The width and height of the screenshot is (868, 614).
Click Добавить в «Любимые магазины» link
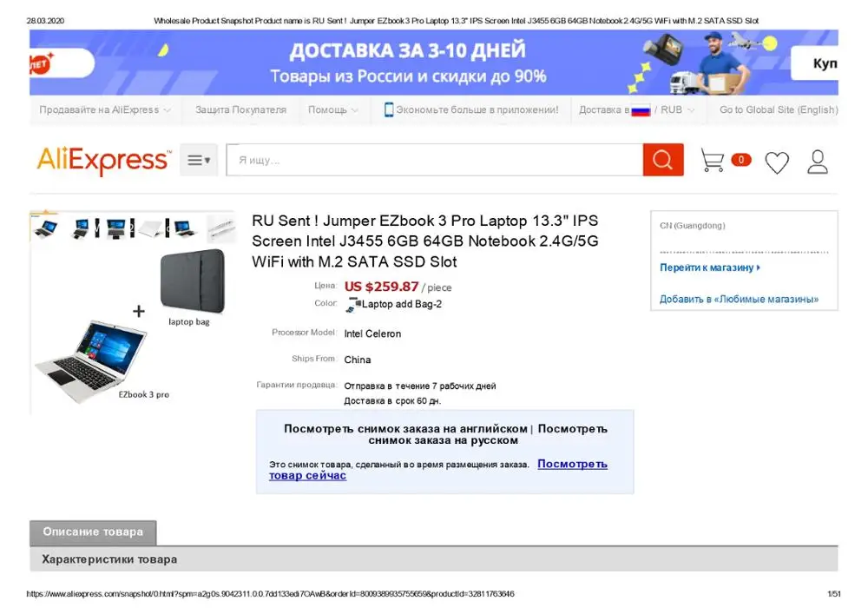point(739,299)
